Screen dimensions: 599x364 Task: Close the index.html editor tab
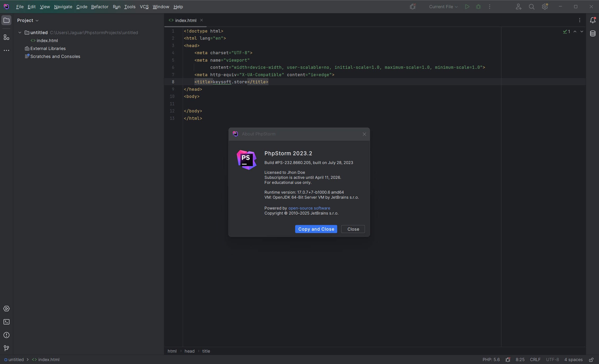(202, 20)
